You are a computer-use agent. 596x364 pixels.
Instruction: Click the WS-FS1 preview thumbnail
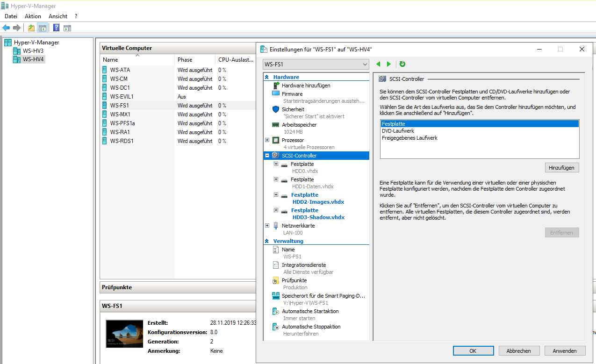pyautogui.click(x=124, y=334)
